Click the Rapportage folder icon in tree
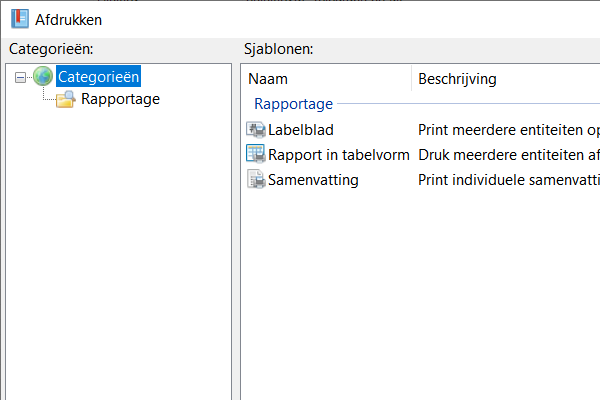Viewport: 600px width, 400px height. click(x=65, y=99)
